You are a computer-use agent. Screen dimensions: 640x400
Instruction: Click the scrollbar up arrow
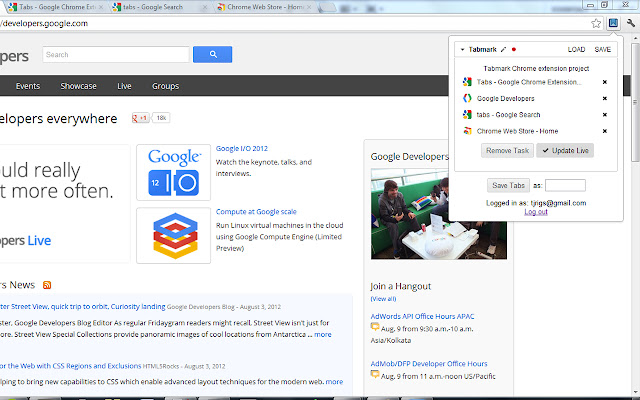click(x=636, y=38)
